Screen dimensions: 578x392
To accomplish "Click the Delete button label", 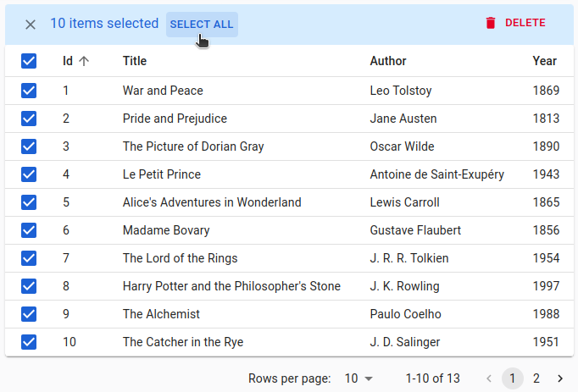I will [525, 24].
